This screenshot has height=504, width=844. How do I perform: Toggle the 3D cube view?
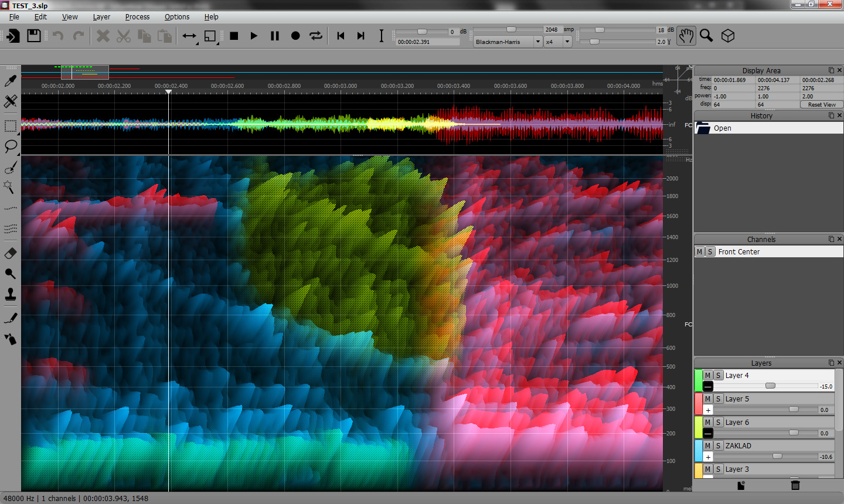coord(728,36)
